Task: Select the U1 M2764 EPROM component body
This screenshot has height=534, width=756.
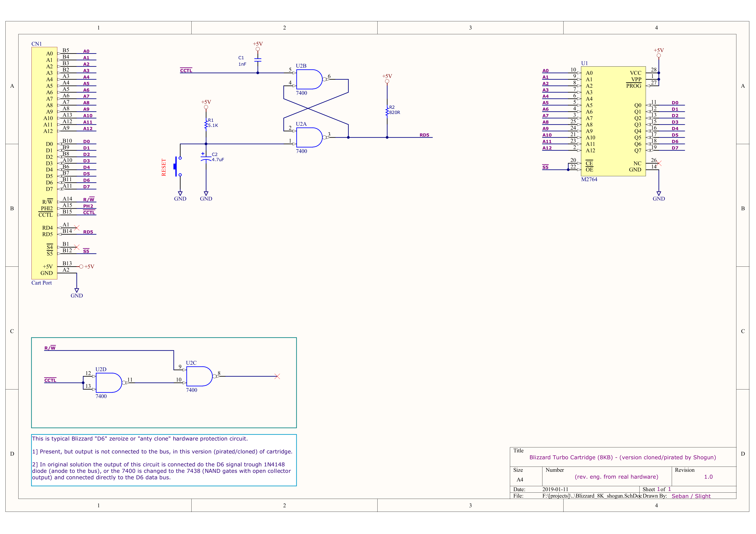Action: click(x=613, y=121)
